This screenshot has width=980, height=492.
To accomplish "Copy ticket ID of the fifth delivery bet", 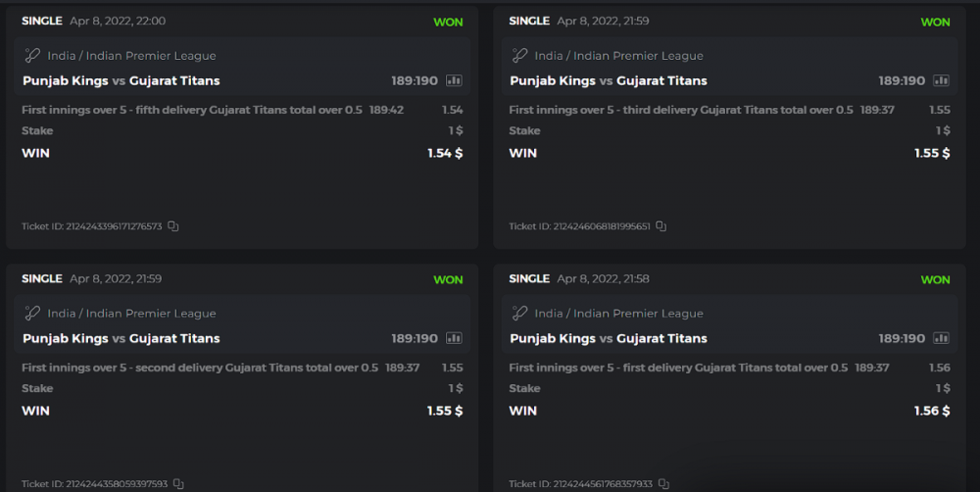I will pos(173,226).
